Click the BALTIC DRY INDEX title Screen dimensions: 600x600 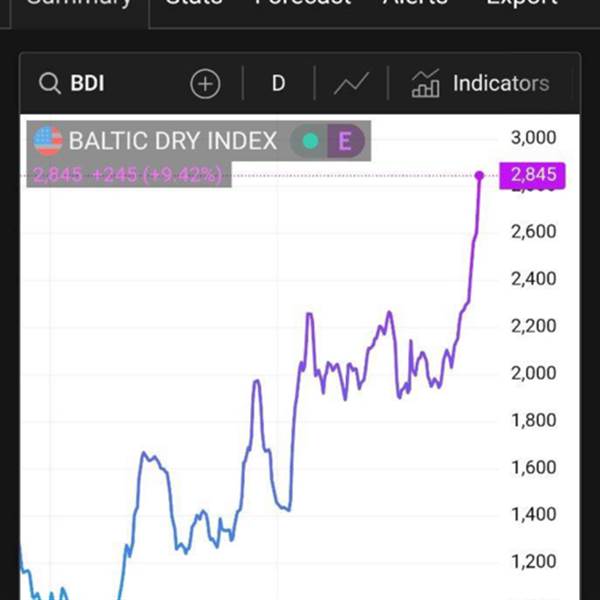(x=172, y=141)
